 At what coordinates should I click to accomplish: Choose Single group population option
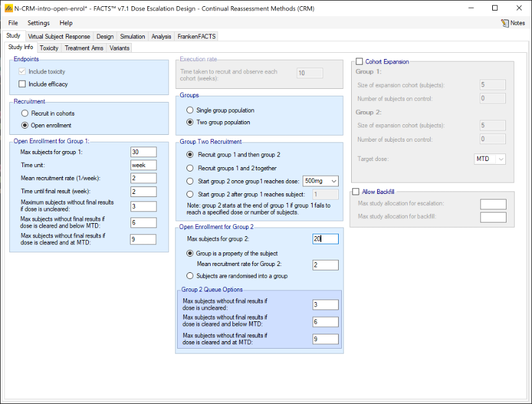point(190,110)
